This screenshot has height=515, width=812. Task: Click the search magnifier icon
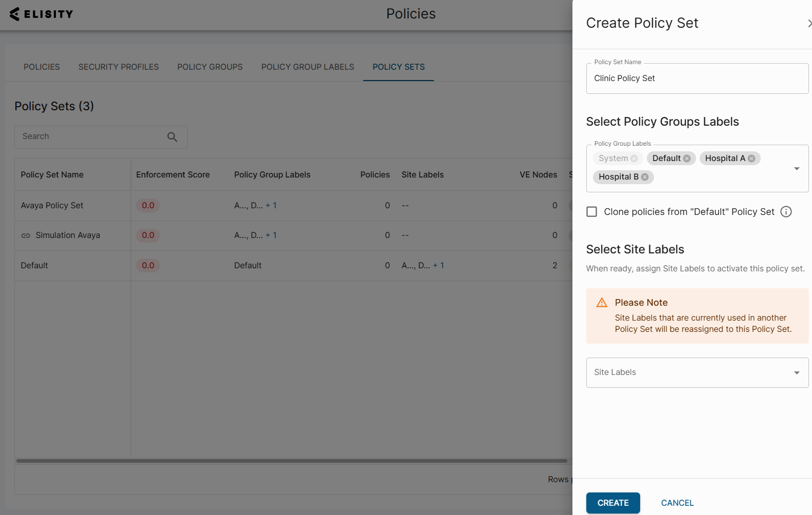click(x=172, y=137)
